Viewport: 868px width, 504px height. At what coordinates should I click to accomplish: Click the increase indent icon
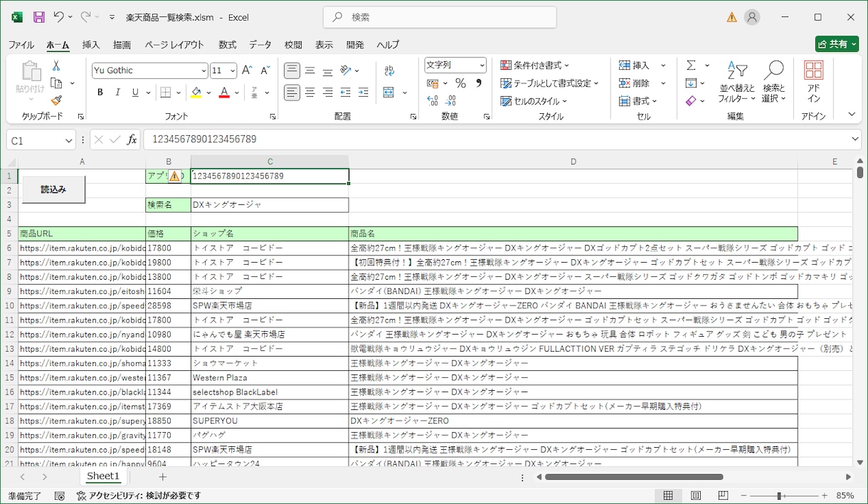coord(363,93)
